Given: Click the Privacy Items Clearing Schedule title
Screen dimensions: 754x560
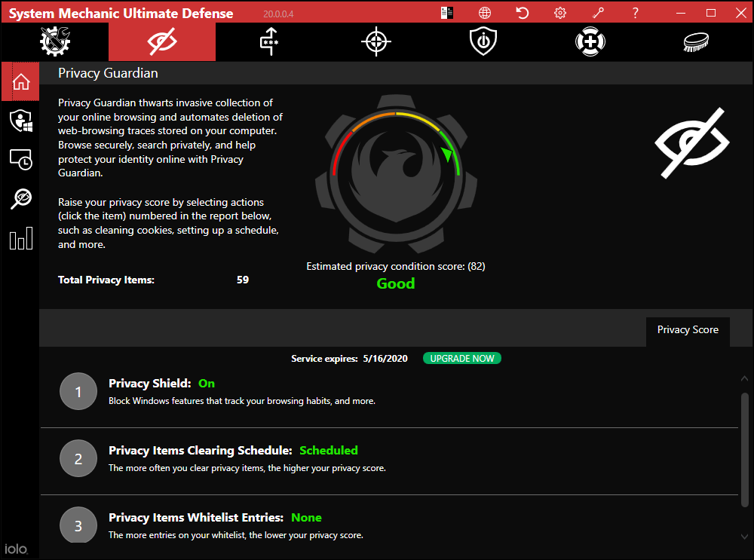Looking at the screenshot, I should click(201, 451).
